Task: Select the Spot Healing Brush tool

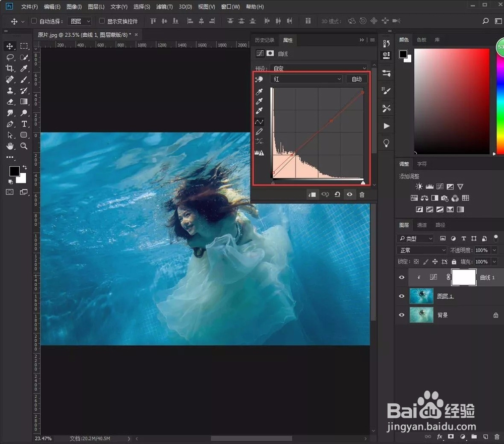Action: click(x=10, y=80)
